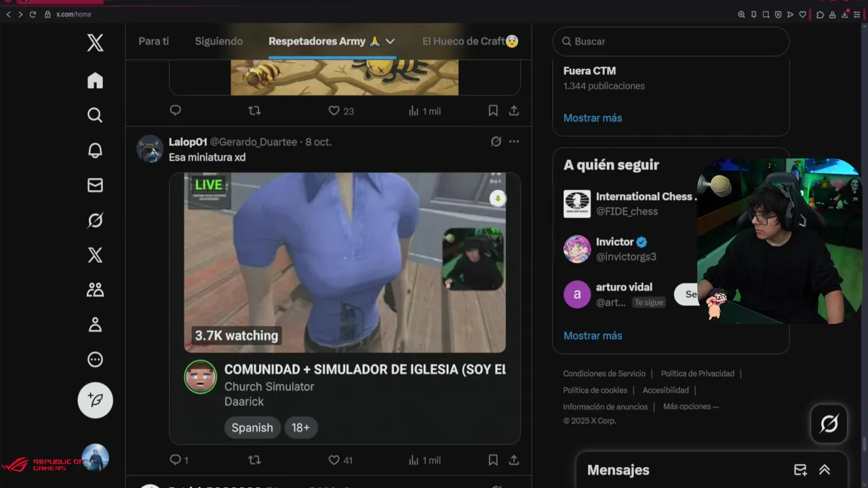This screenshot has width=868, height=488.
Task: Click browser forward arrow
Action: pyautogui.click(x=20, y=14)
